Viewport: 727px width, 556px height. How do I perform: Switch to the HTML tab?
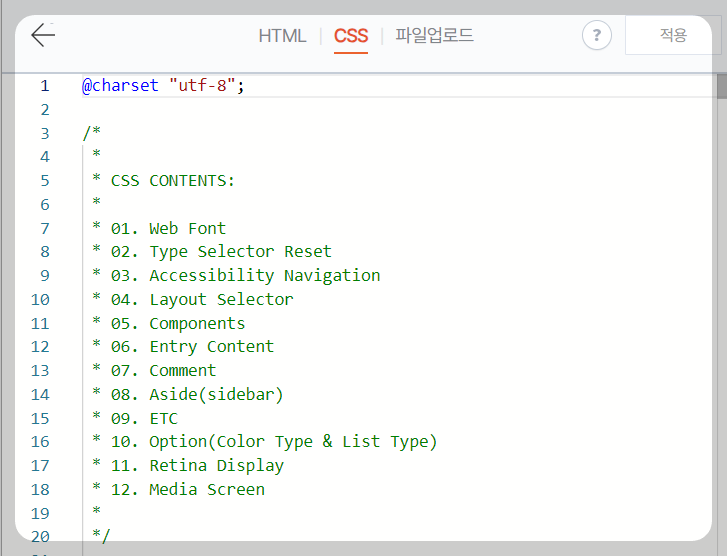coord(282,36)
